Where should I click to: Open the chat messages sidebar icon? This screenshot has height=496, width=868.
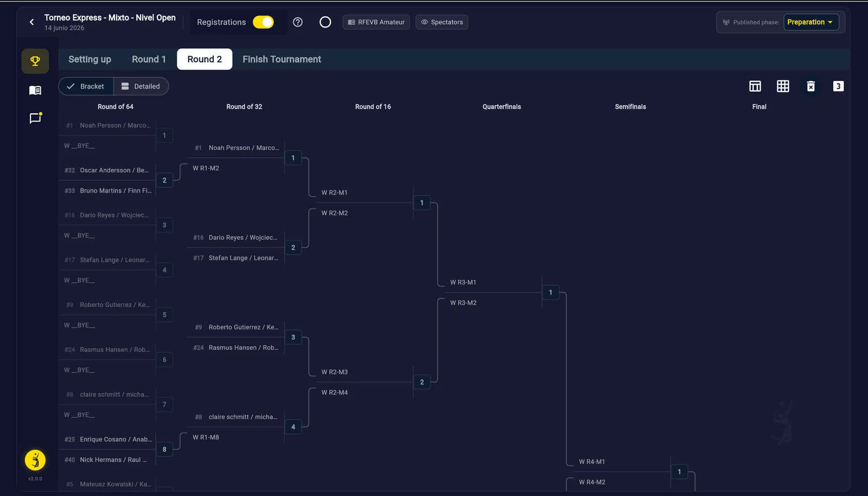coord(35,118)
